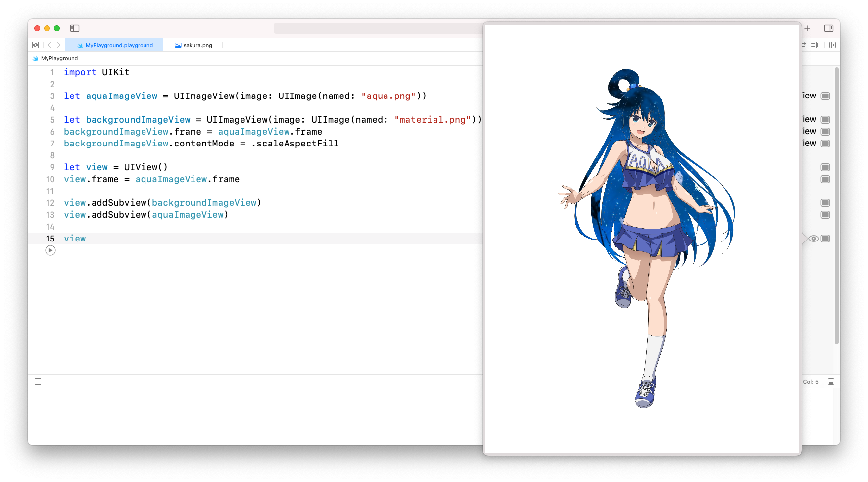Click the Quick Look eye icon
The width and height of the screenshot is (868, 482).
point(813,239)
